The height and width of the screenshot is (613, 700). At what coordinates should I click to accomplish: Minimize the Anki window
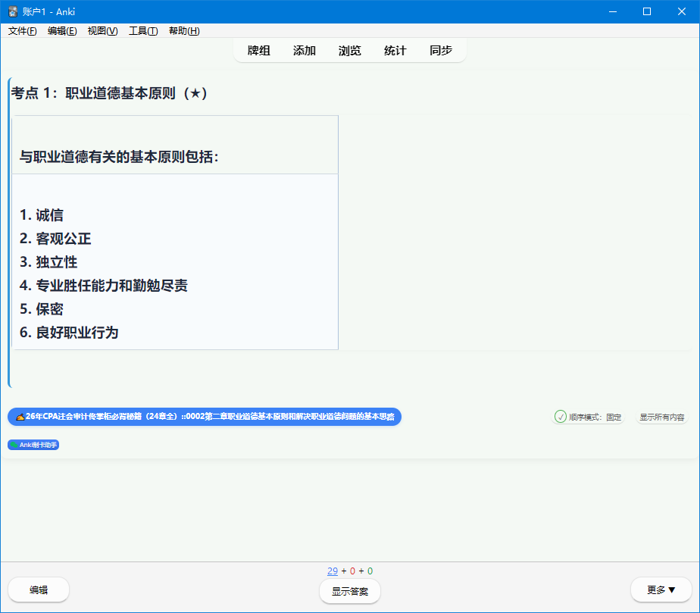point(613,11)
